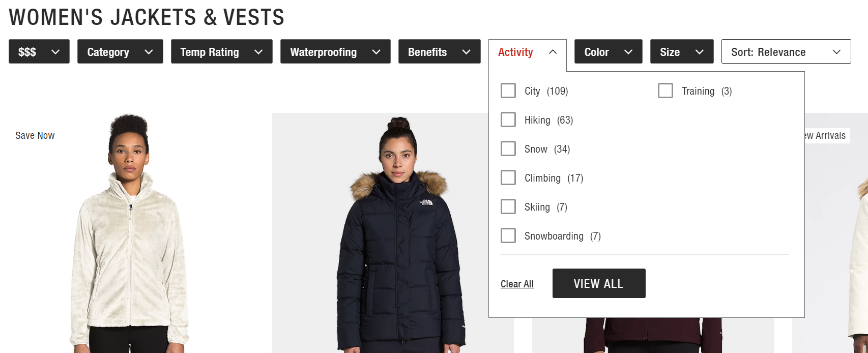Image resolution: width=868 pixels, height=353 pixels.
Task: Click the Size filter chevron arrow
Action: pyautogui.click(x=700, y=52)
